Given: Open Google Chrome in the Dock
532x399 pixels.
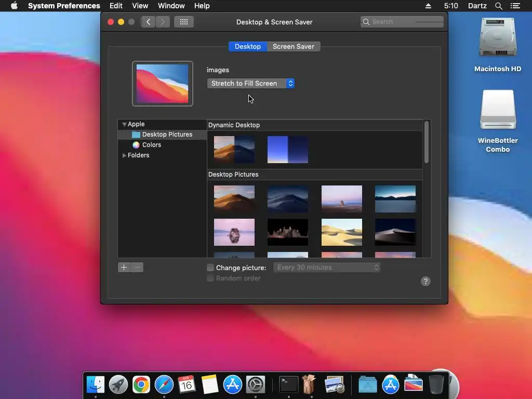Looking at the screenshot, I should click(x=141, y=384).
